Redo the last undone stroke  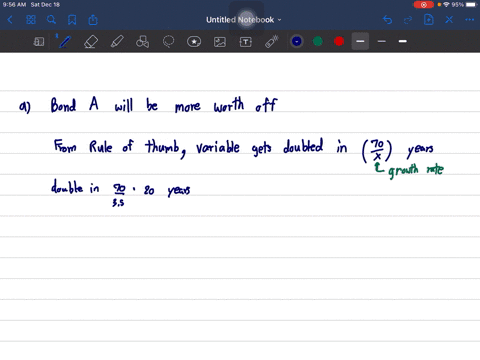(408, 20)
